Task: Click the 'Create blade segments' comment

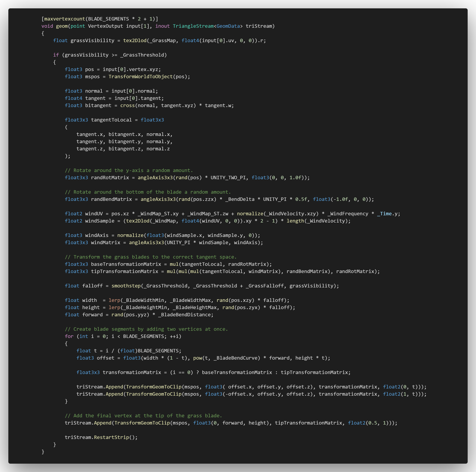Action: pos(146,329)
